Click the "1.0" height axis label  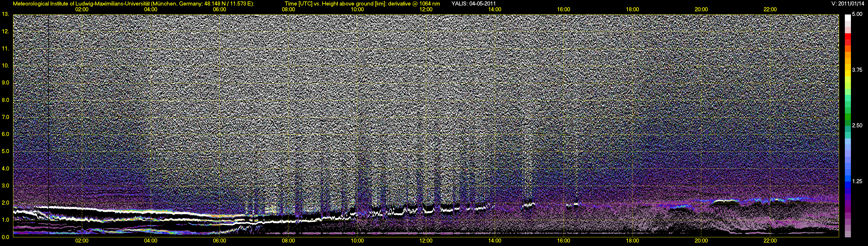(x=5, y=220)
